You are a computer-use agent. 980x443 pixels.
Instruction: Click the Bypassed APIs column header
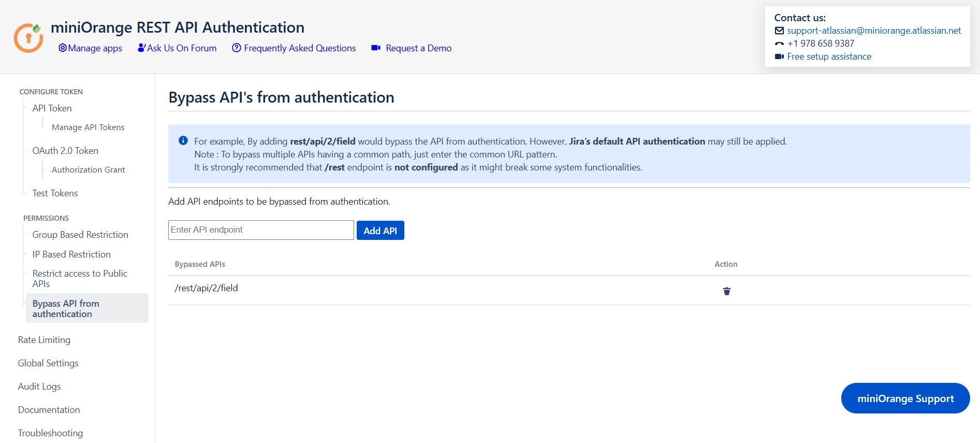click(x=200, y=264)
